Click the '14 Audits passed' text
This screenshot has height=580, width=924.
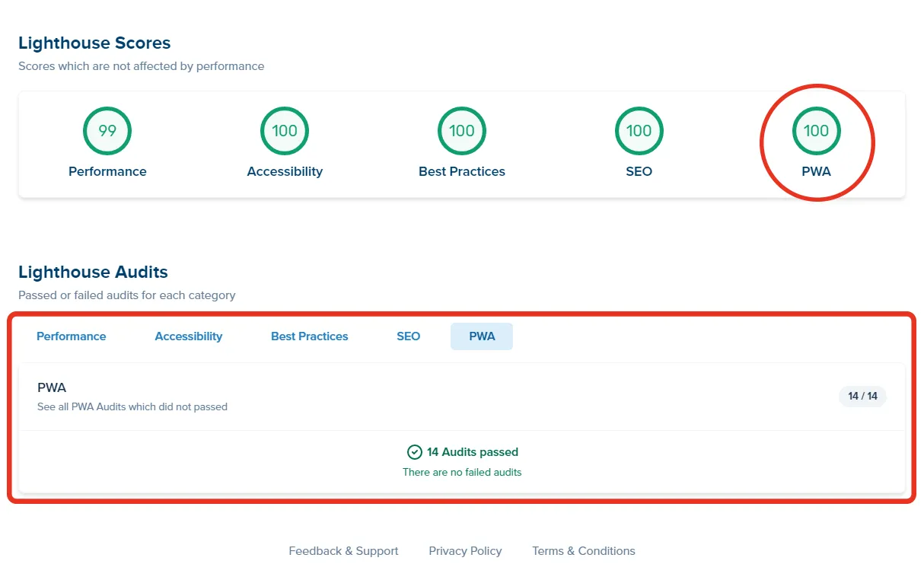473,452
